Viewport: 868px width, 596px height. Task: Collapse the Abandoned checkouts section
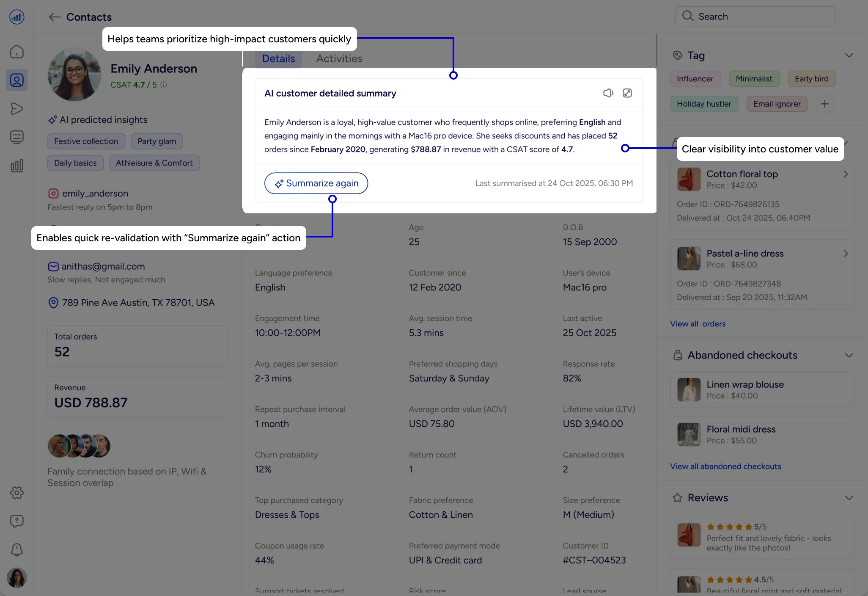(x=849, y=355)
